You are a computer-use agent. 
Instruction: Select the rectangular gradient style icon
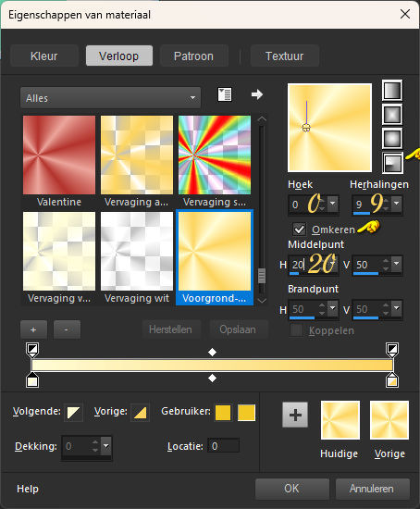point(392,114)
